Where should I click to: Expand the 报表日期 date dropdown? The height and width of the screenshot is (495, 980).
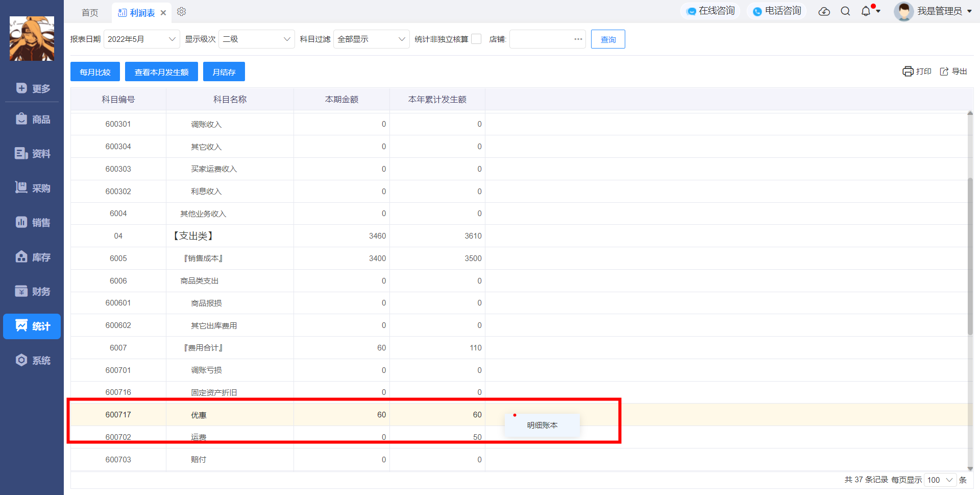point(142,39)
